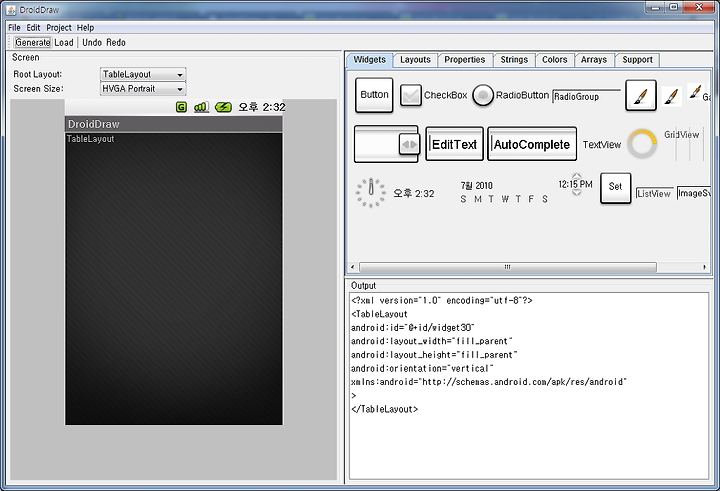Viewport: 720px width, 491px height.
Task: Open the Edit menu
Action: tap(33, 28)
